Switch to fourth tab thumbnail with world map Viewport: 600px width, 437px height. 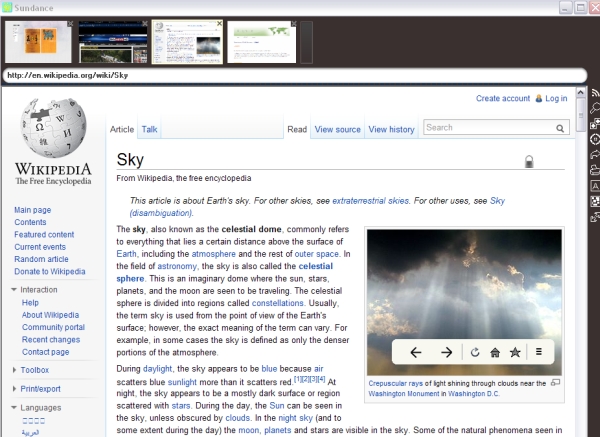(262, 42)
